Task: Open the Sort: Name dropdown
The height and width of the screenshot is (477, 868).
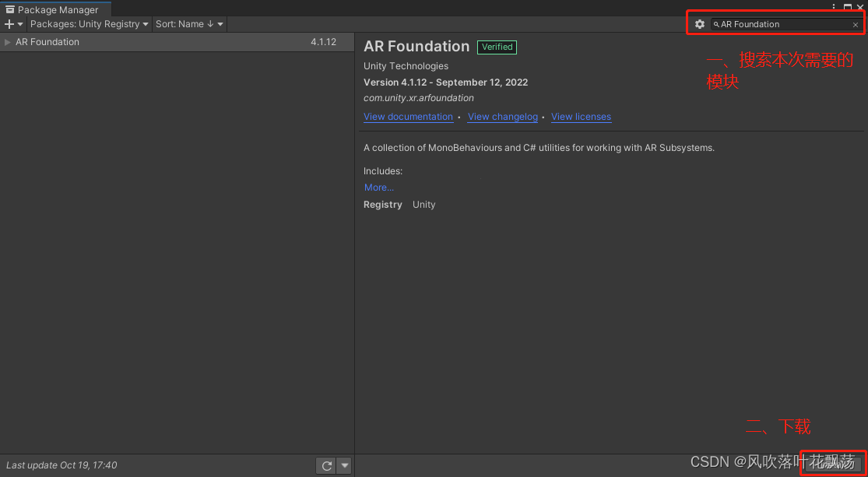Action: tap(188, 24)
